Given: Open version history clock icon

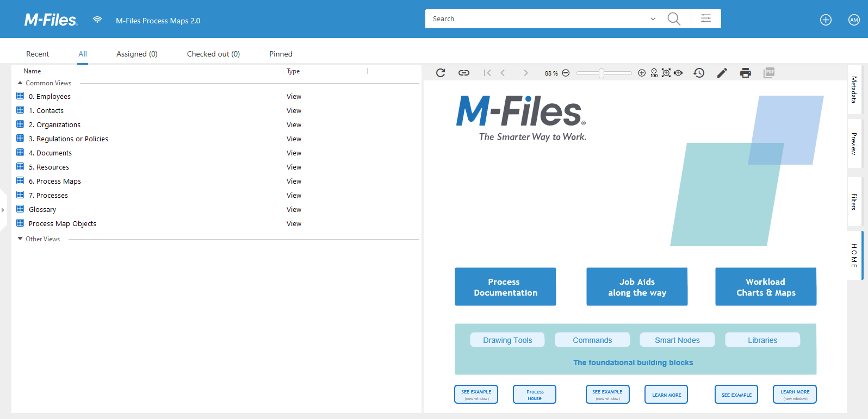Looking at the screenshot, I should point(699,73).
